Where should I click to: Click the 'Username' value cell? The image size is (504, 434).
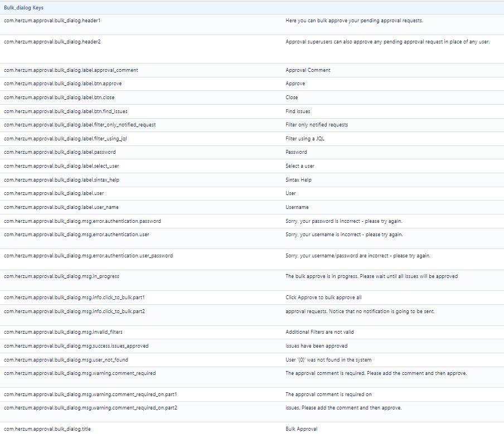pos(297,207)
